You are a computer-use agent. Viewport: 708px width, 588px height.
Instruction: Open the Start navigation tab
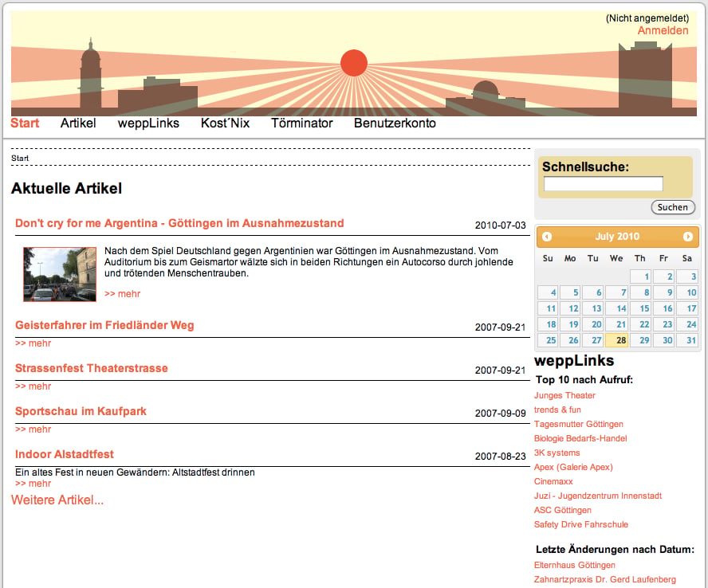point(25,123)
